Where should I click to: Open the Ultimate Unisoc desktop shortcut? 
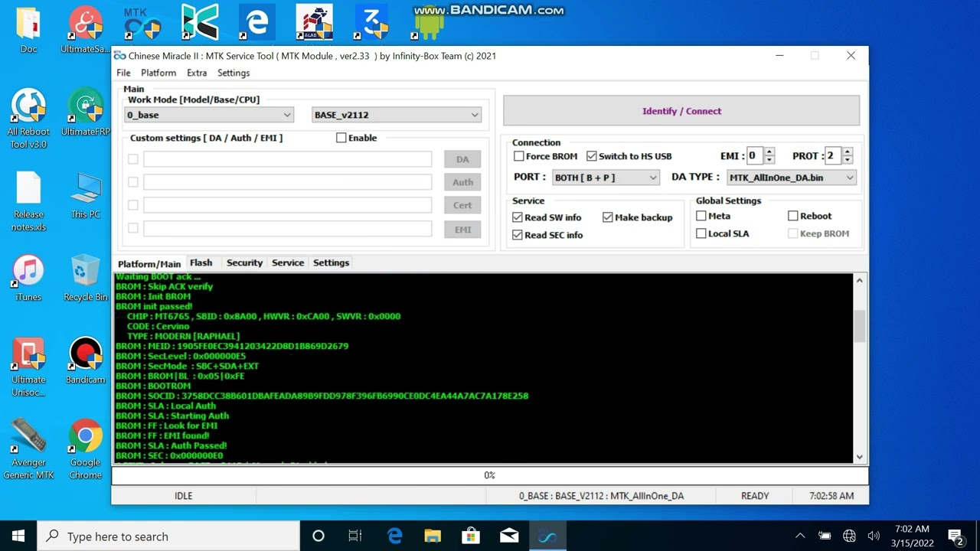coord(28,367)
